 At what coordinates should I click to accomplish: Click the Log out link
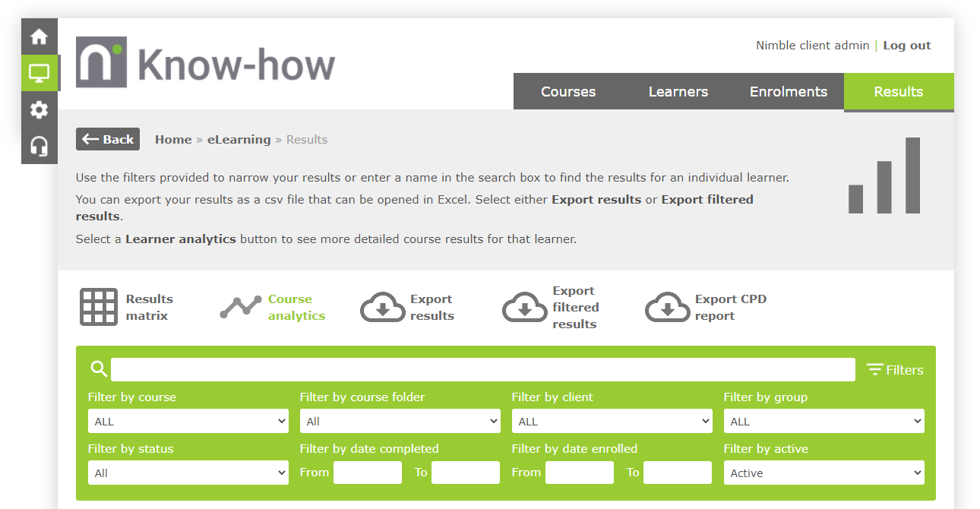[x=907, y=46]
